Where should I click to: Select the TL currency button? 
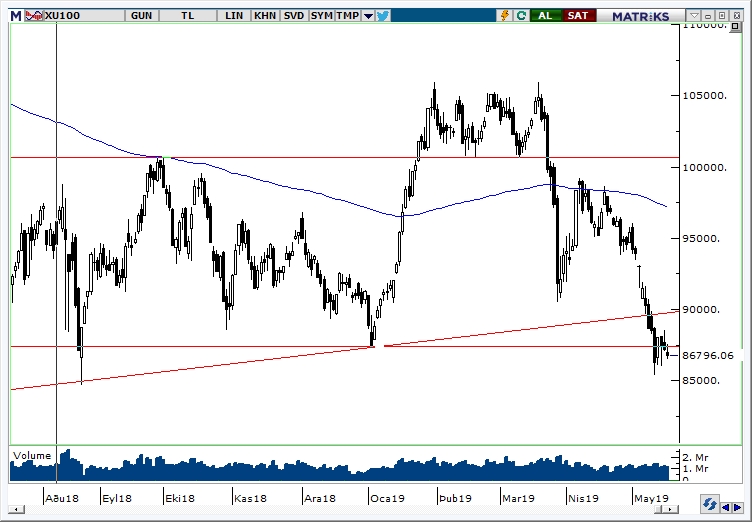click(x=188, y=15)
